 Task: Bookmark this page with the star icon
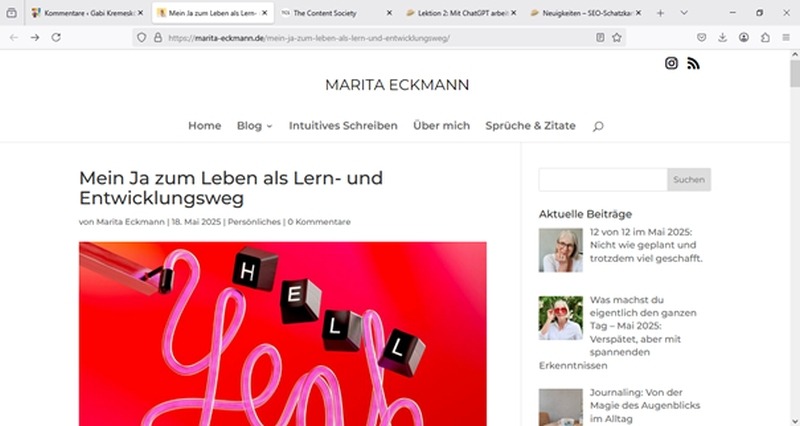click(x=617, y=37)
